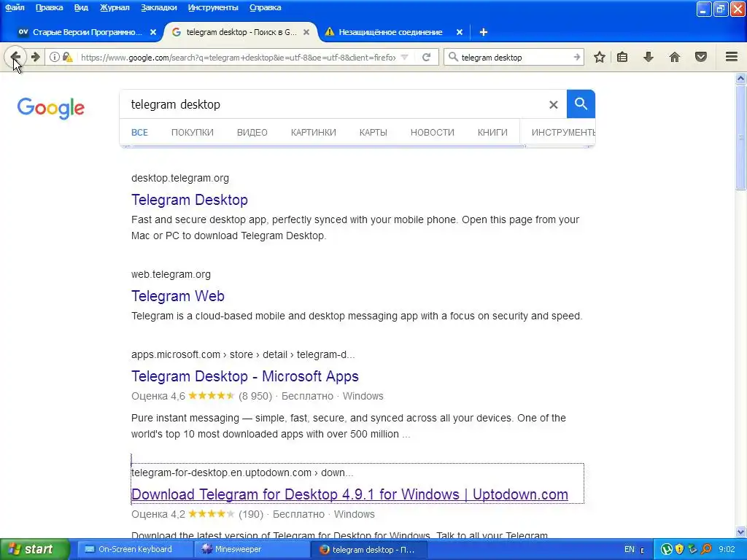The width and height of the screenshot is (747, 560).
Task: Open the Firefox hamburger menu
Action: pyautogui.click(x=732, y=57)
